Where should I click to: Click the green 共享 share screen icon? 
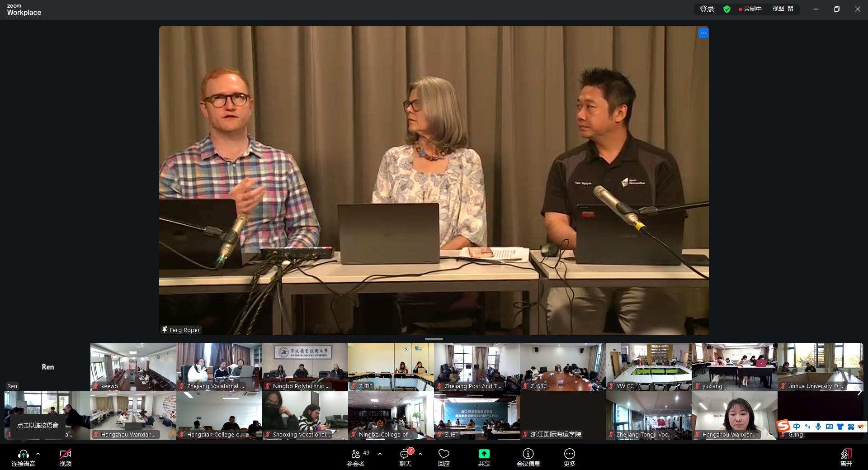pyautogui.click(x=484, y=454)
